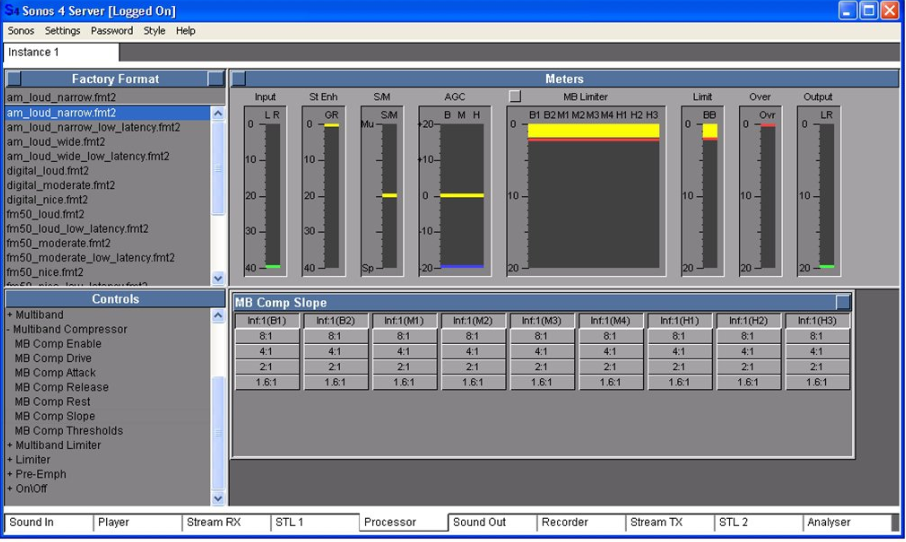The width and height of the screenshot is (906, 542).
Task: Select Inf:1(B1) slope button
Action: 267,321
